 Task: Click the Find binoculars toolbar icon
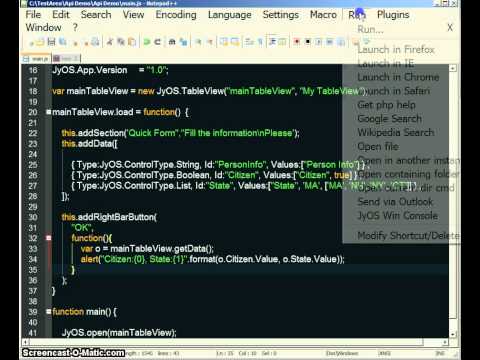click(172, 42)
